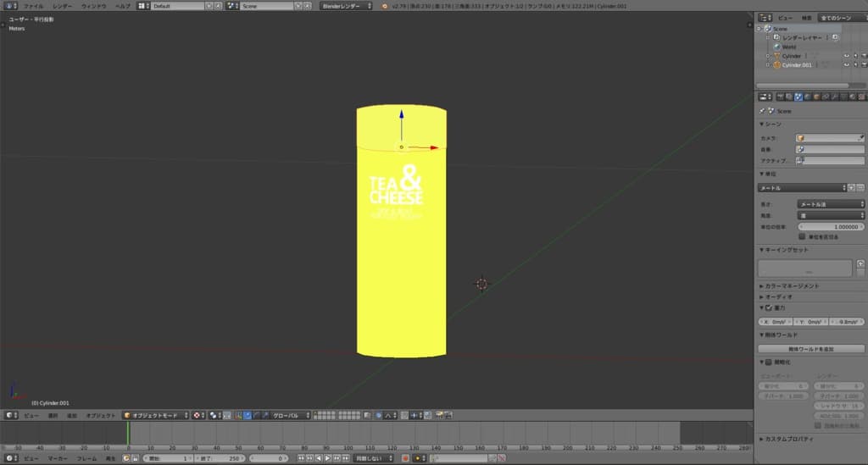Click the viewport shading mode icon

click(x=197, y=416)
